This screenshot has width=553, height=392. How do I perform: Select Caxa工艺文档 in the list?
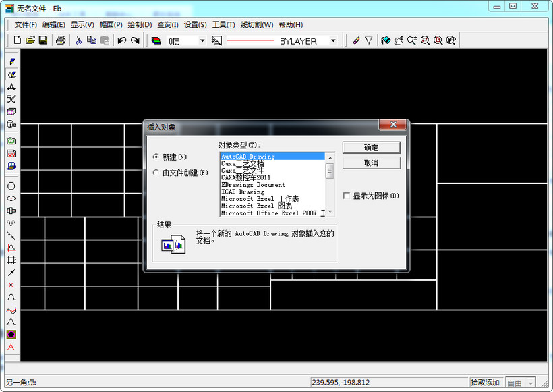point(272,163)
